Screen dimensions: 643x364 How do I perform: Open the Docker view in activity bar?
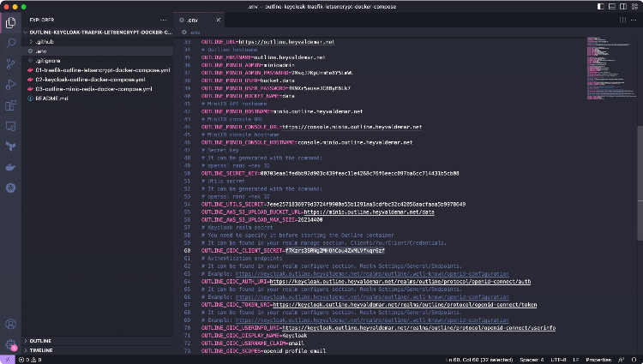point(10,167)
